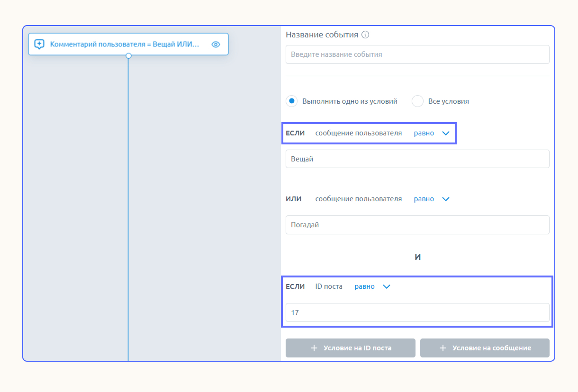Click the info icon next to Название события
The width and height of the screenshot is (578, 392).
coord(365,35)
